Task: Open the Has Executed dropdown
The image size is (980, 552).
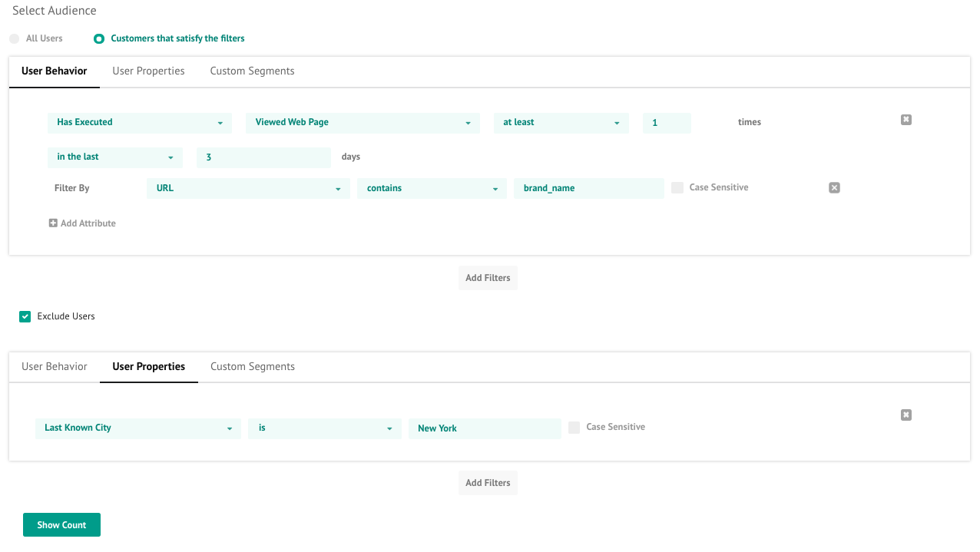Action: [x=140, y=123]
